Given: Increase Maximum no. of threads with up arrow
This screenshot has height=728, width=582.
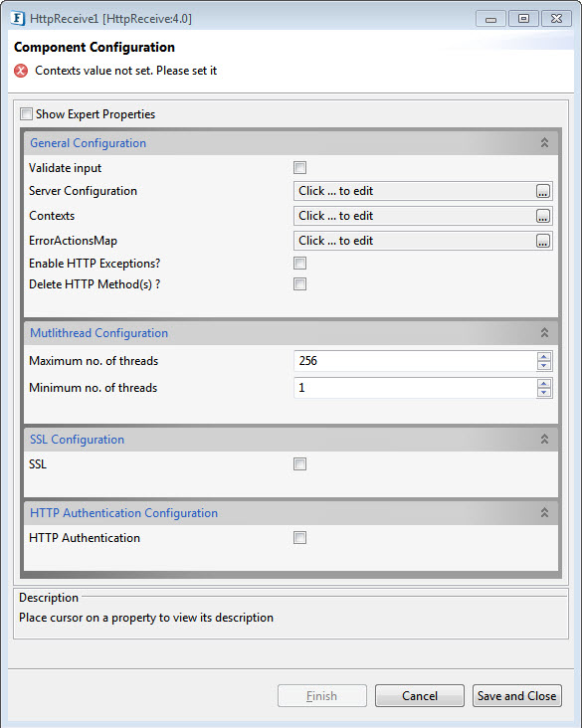Looking at the screenshot, I should (544, 357).
